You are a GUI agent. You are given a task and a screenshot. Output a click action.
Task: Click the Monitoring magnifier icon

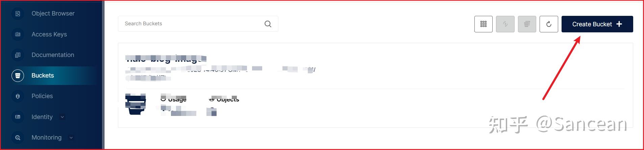point(18,138)
